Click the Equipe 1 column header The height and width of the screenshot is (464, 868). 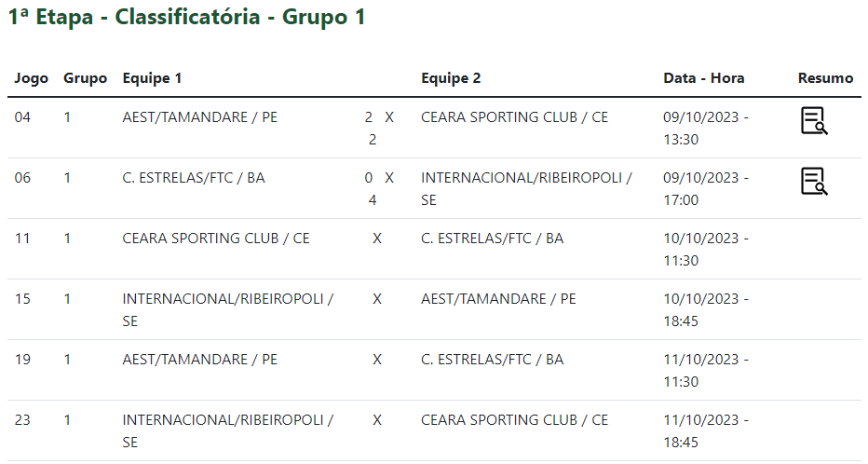152,78
